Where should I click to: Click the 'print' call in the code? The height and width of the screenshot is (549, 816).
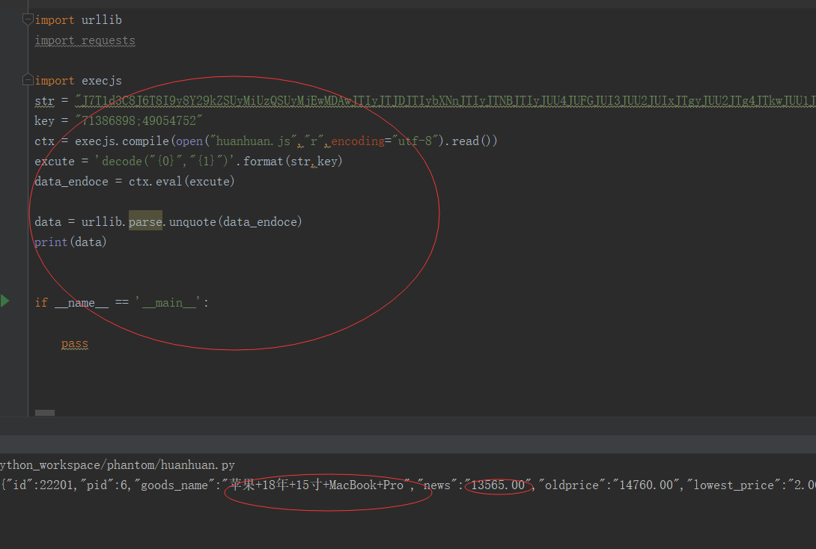[x=51, y=242]
